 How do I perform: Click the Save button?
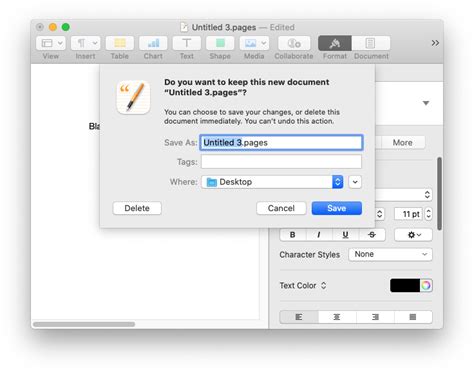(x=337, y=208)
